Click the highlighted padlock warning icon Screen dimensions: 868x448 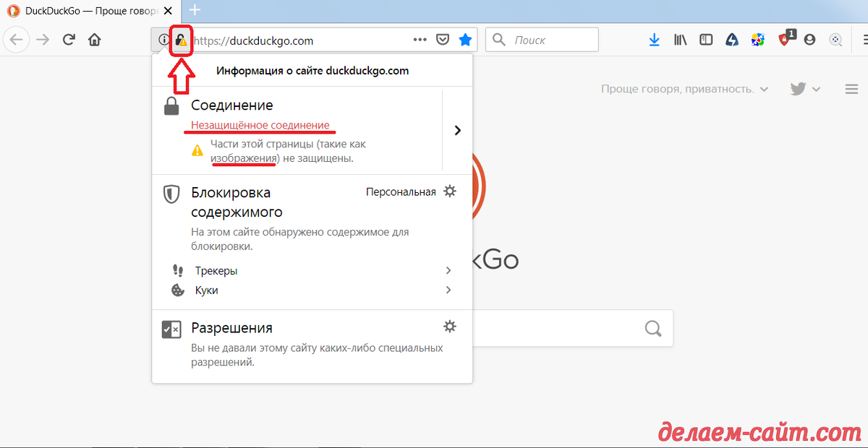[182, 40]
